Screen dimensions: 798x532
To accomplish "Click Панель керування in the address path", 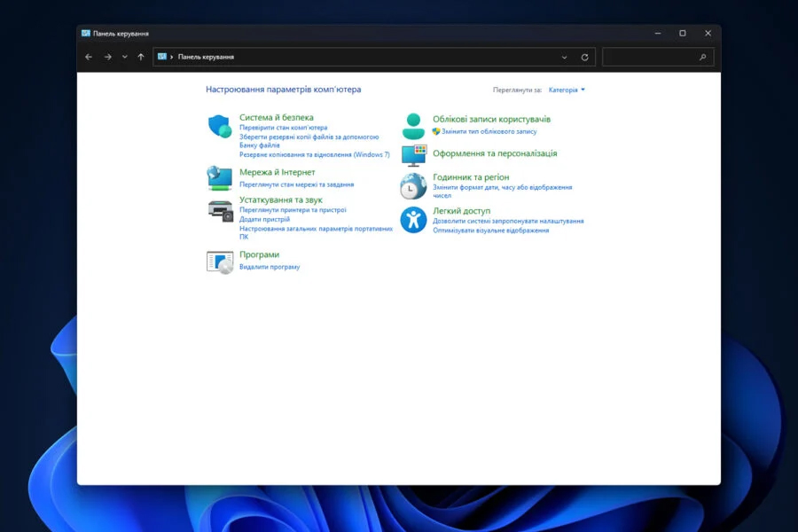I will click(206, 57).
